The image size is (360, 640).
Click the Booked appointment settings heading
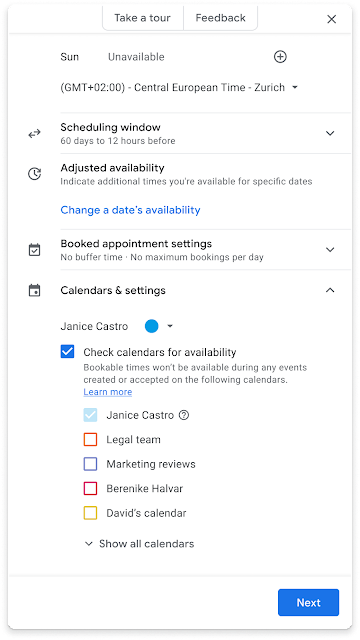[136, 244]
